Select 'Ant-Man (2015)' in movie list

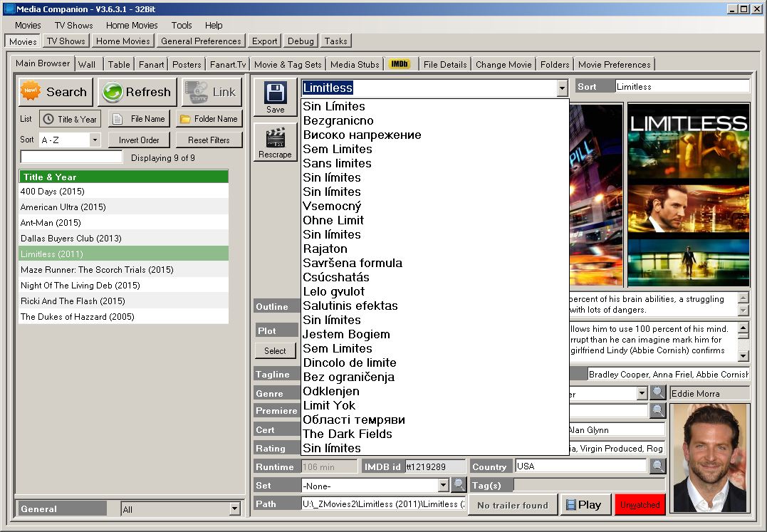point(124,223)
